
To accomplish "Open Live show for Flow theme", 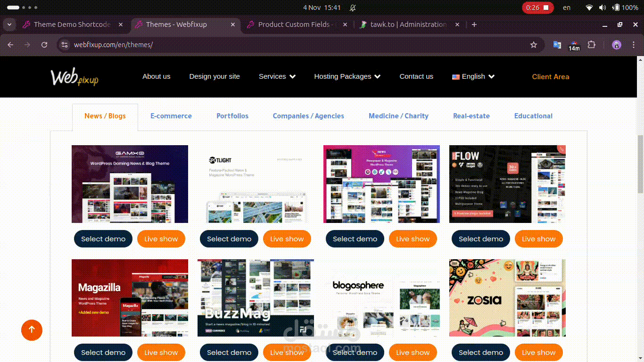I will (539, 239).
